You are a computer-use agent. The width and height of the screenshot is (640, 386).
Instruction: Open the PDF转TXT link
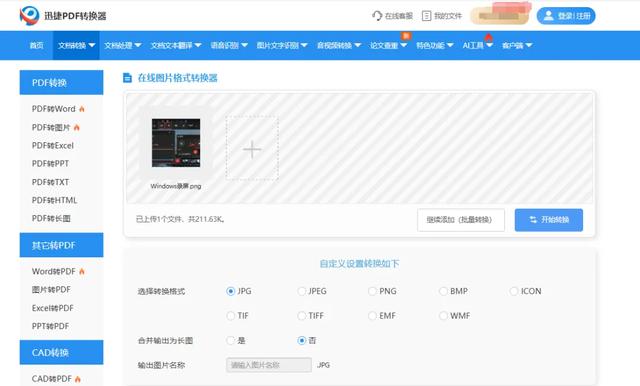(x=50, y=182)
